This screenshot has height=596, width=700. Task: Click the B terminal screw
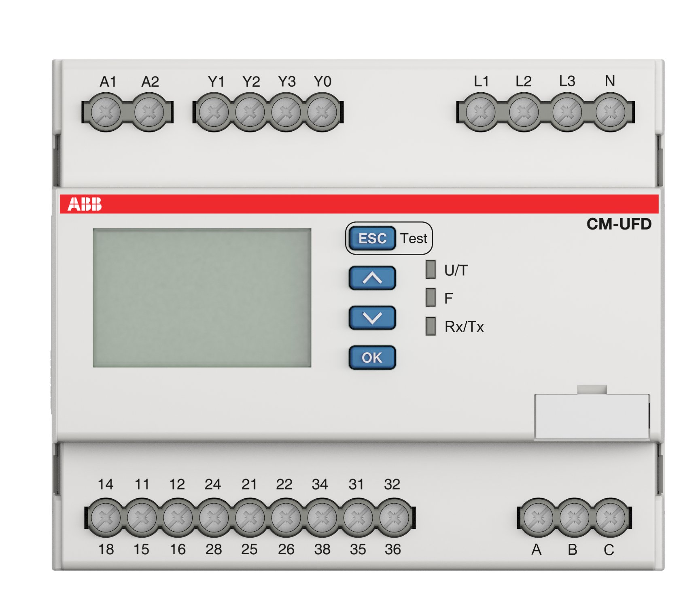point(575,517)
